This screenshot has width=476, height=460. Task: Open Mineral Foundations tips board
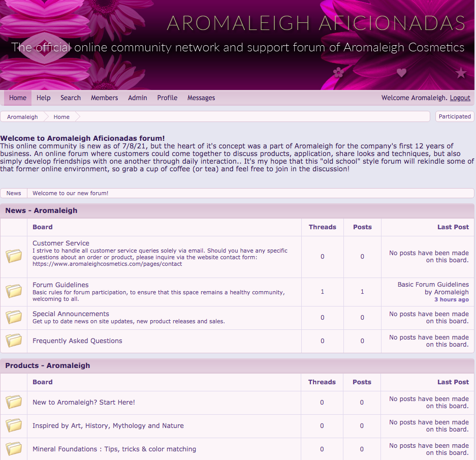click(x=114, y=449)
